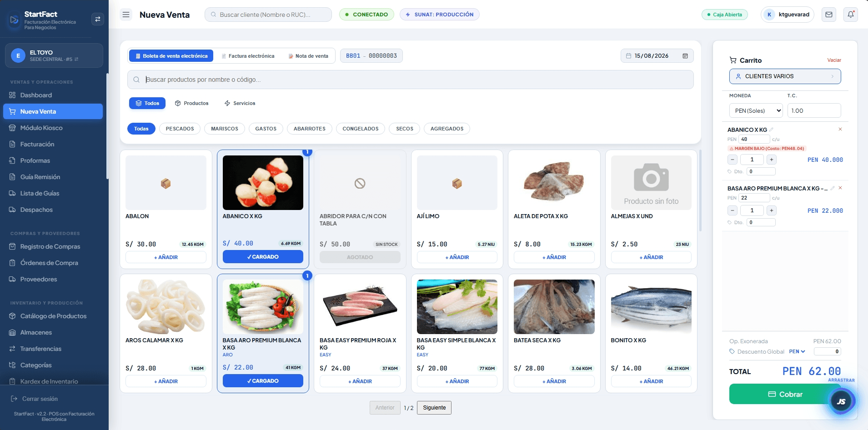868x430 pixels.
Task: Open the calendar icon in date field
Action: tap(685, 56)
